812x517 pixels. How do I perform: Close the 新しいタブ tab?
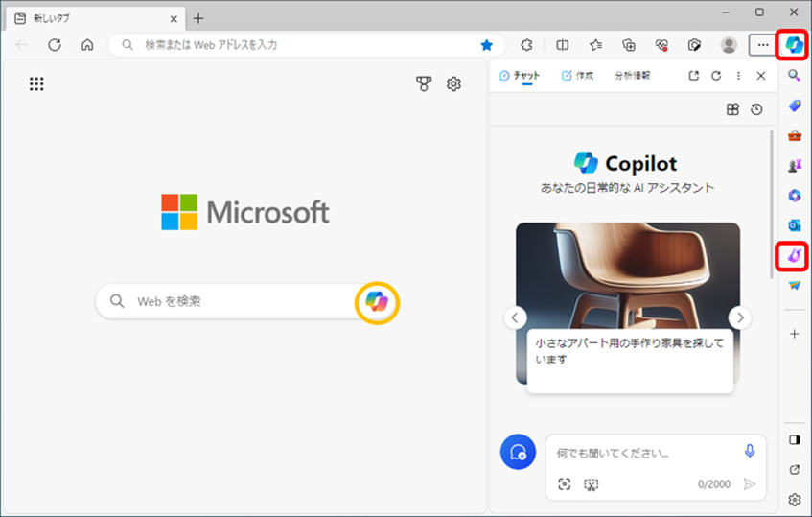(x=174, y=18)
